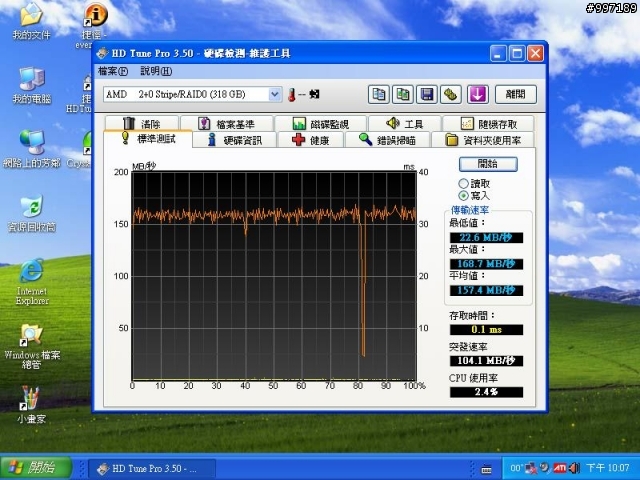Click the copy info to clipboard icon
The height and width of the screenshot is (480, 640).
[378, 94]
